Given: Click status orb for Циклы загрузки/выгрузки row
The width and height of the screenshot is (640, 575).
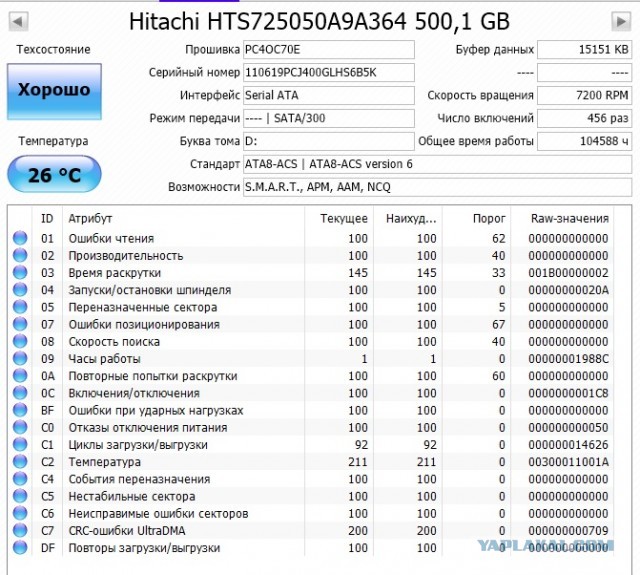Looking at the screenshot, I should tap(20, 444).
